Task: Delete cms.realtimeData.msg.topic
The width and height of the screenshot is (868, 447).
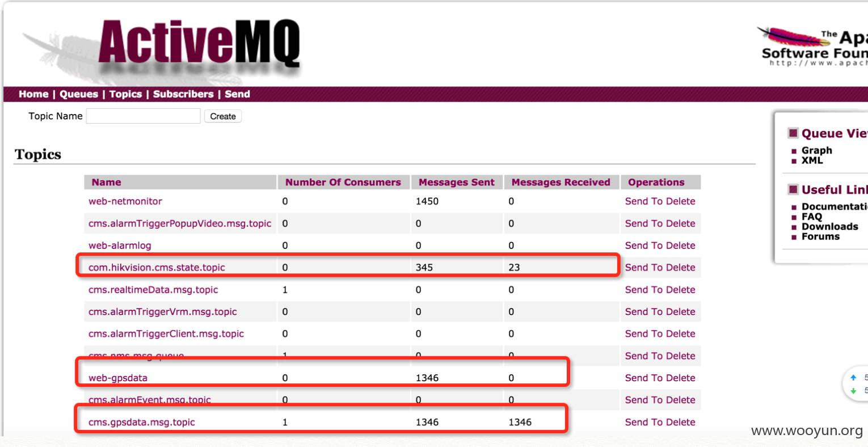Action: point(681,290)
